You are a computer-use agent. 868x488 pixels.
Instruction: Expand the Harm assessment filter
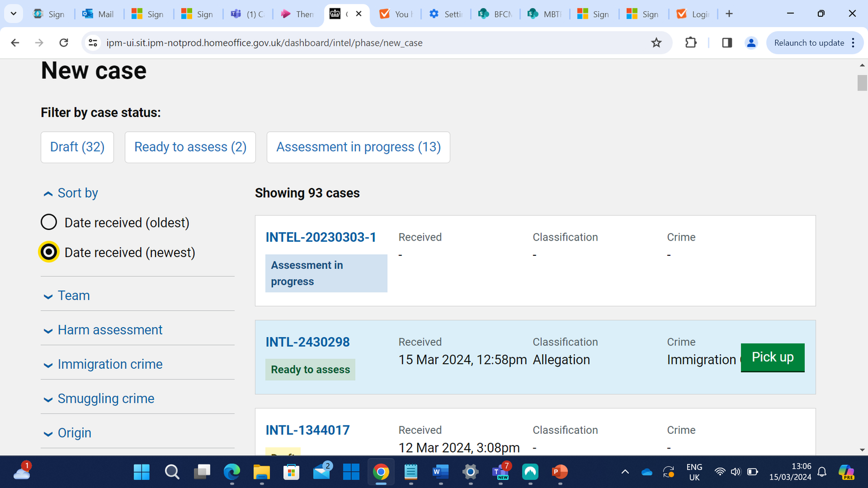click(x=103, y=330)
